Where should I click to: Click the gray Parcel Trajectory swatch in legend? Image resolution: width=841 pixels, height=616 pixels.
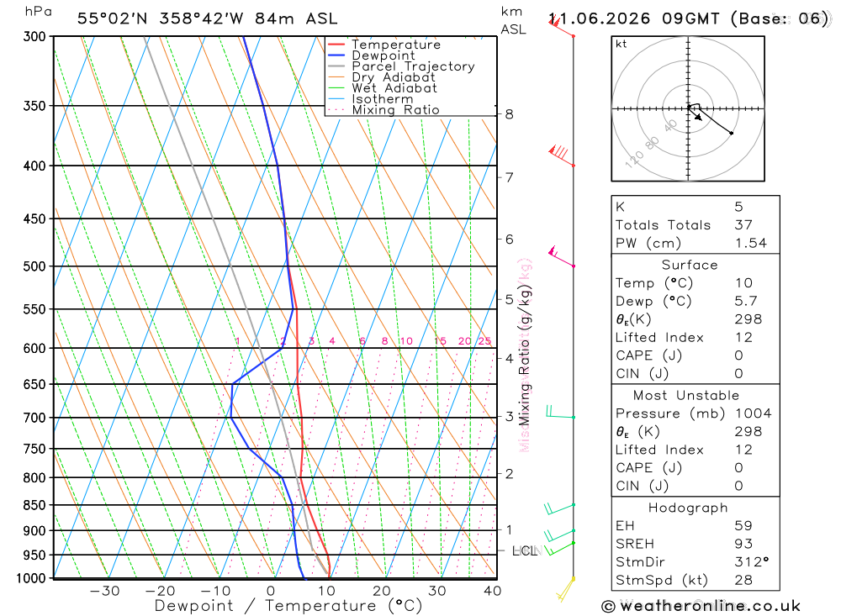336,66
